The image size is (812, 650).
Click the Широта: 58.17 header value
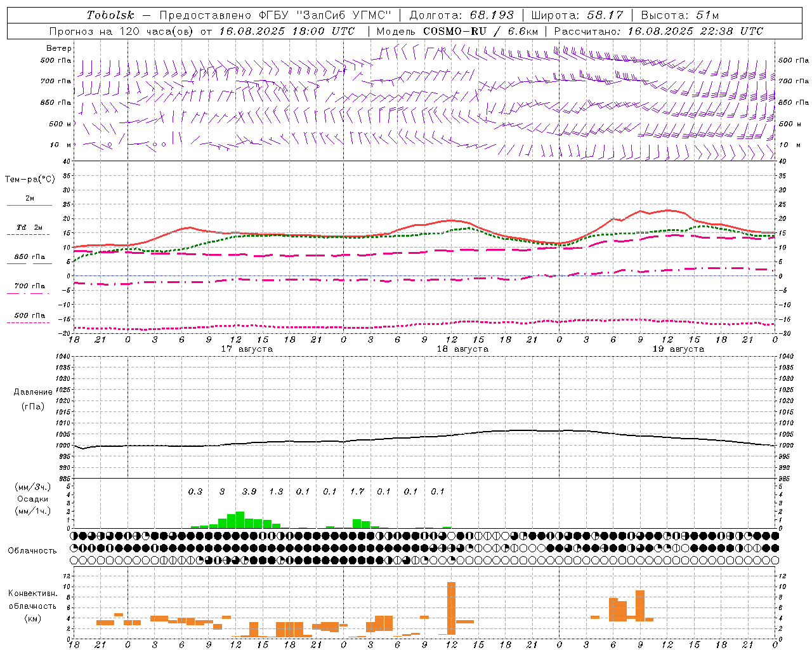pyautogui.click(x=577, y=15)
